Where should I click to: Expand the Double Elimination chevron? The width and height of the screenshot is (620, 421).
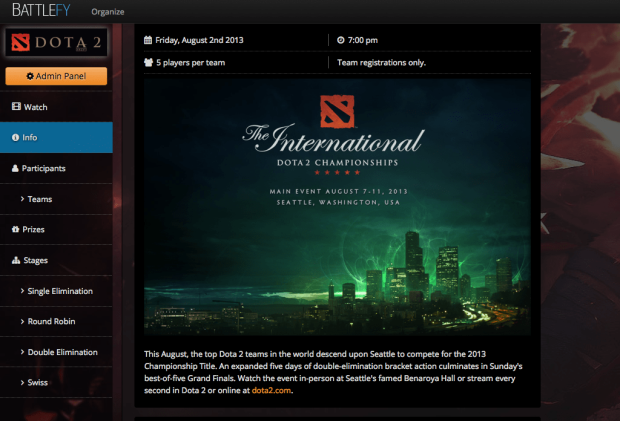[23, 352]
